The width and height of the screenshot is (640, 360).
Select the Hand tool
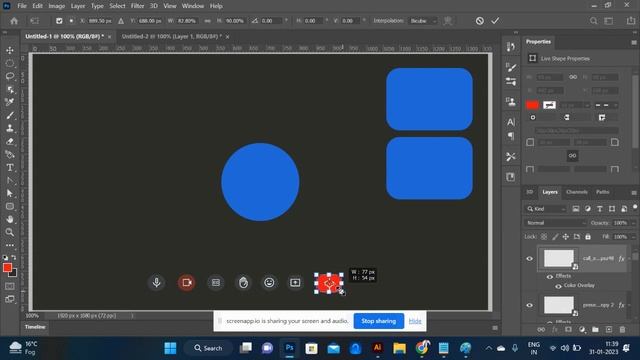[10, 219]
